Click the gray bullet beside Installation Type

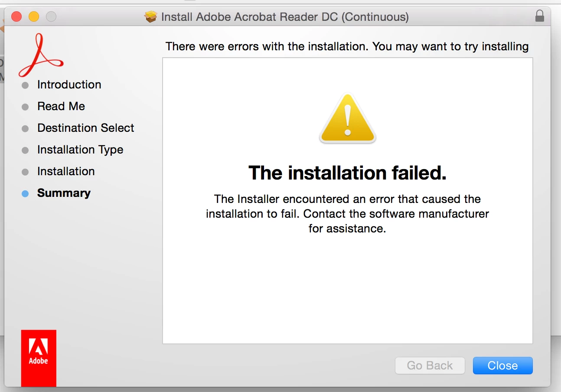click(25, 150)
